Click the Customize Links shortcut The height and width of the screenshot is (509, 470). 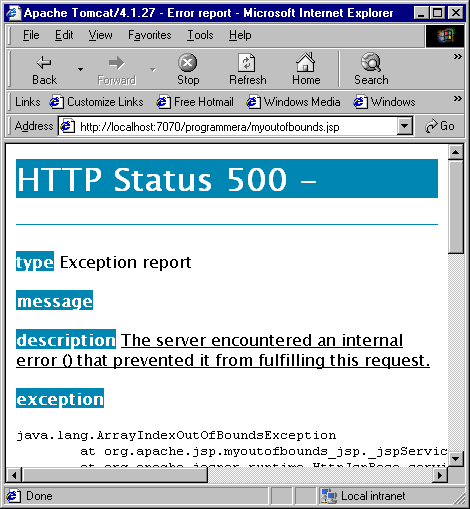96,102
